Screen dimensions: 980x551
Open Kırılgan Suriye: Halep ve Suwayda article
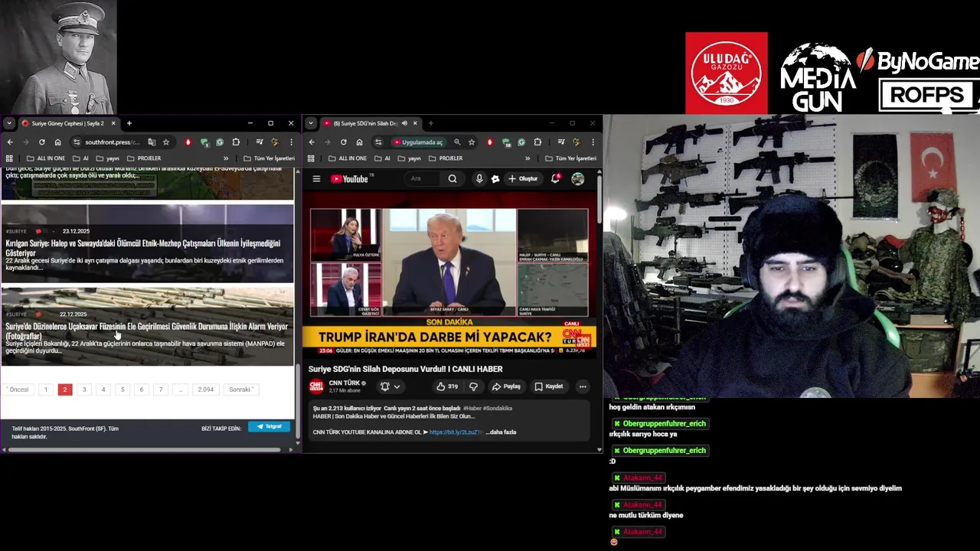click(x=143, y=248)
